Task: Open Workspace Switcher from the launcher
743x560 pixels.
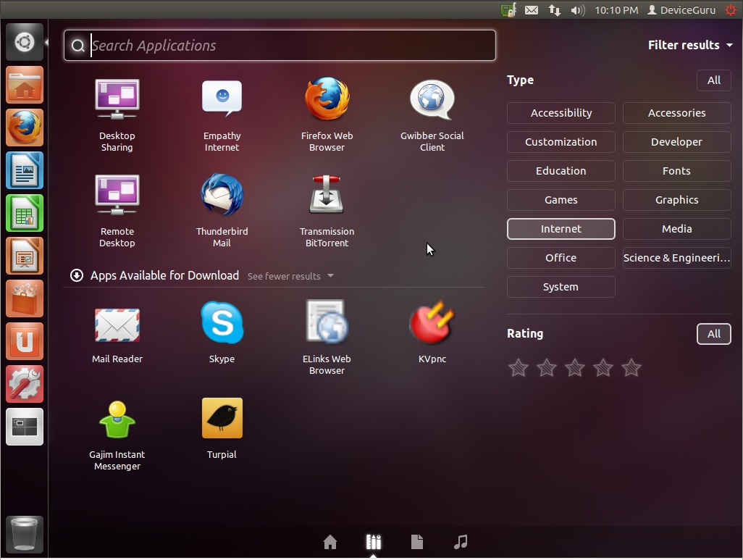Action: click(x=25, y=426)
